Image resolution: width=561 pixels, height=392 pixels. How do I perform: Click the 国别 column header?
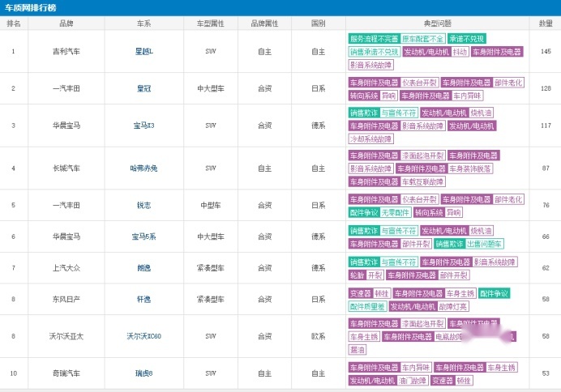318,23
